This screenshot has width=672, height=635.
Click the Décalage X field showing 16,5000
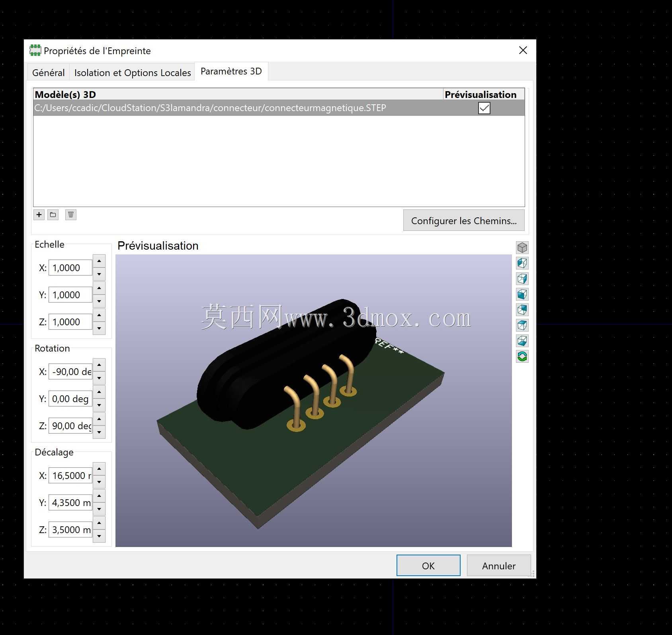pyautogui.click(x=70, y=475)
